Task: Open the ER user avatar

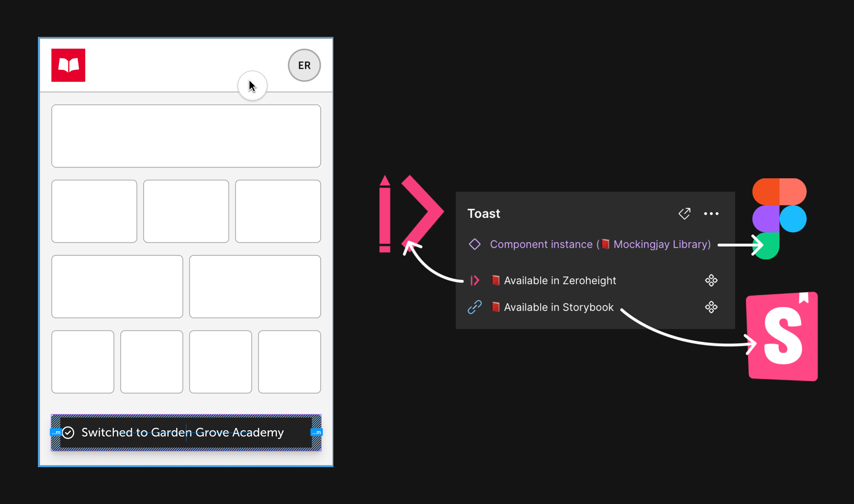Action: point(304,65)
